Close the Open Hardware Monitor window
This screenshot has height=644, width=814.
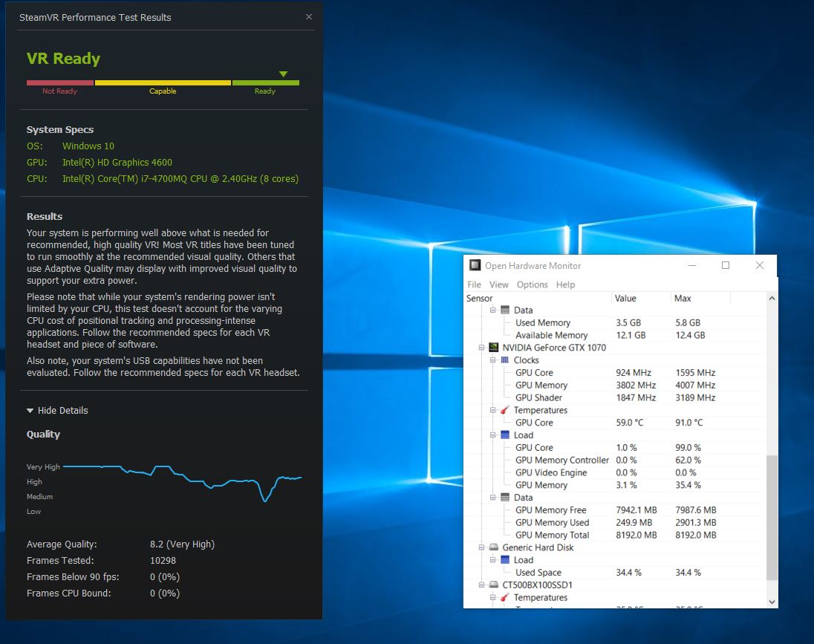pos(760,265)
